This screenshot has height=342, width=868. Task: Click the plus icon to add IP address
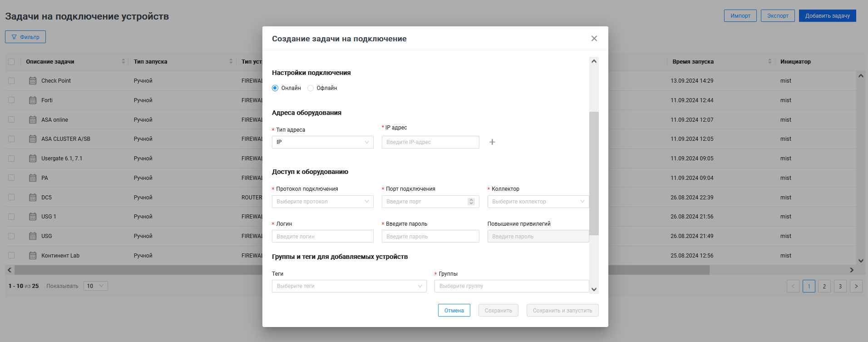492,142
